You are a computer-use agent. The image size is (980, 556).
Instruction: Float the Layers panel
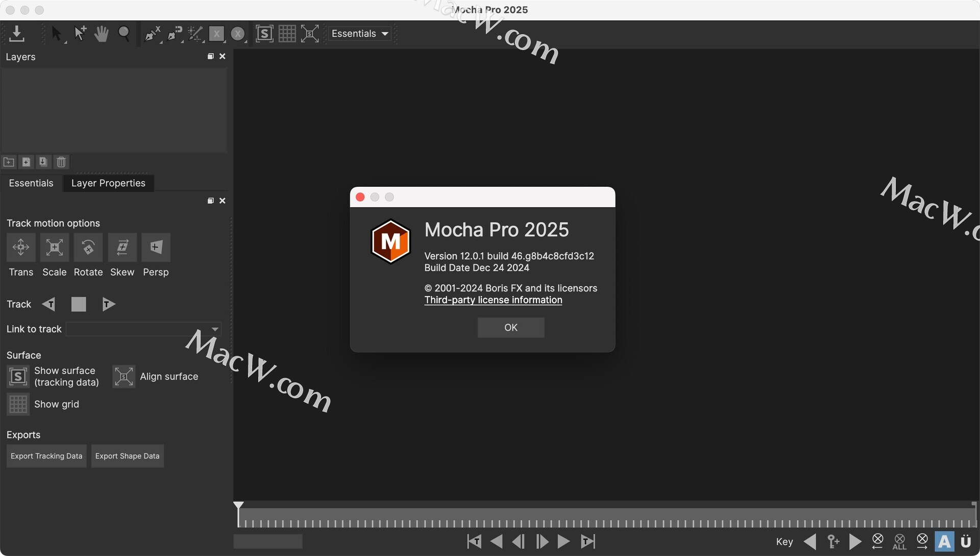(211, 56)
